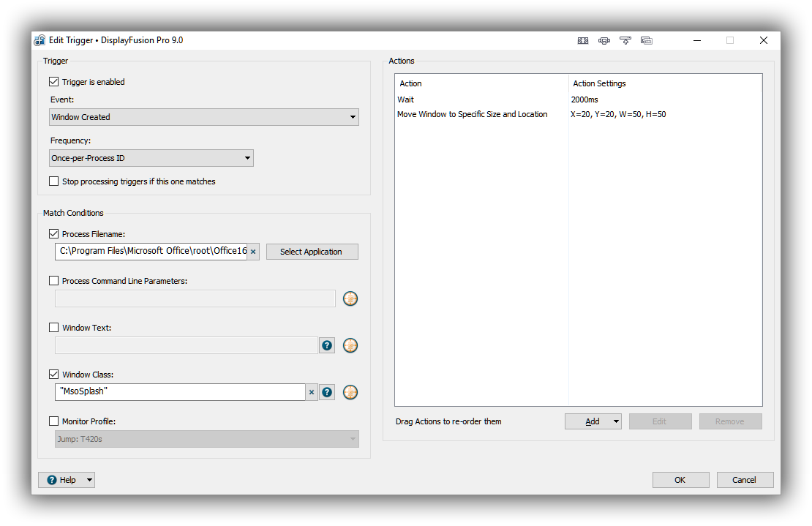Image resolution: width=812 pixels, height=526 pixels.
Task: Expand the Frequency dropdown set to Once-per-Process ID
Action: pyautogui.click(x=151, y=158)
